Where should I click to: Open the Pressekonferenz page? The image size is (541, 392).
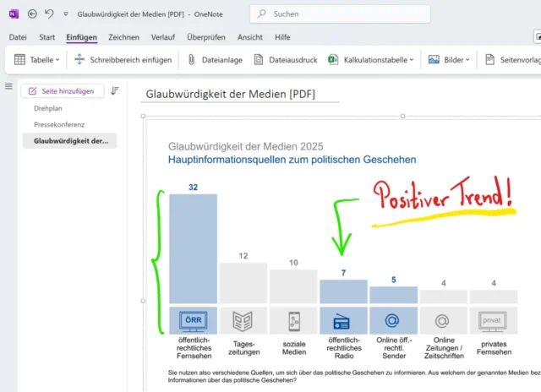[59, 124]
